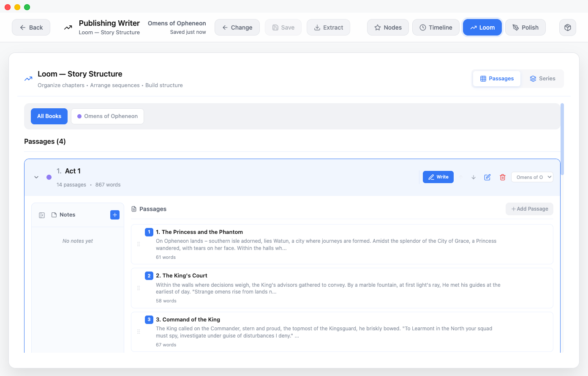Open the Omens of O book dropdown
588x376 pixels.
tap(532, 177)
